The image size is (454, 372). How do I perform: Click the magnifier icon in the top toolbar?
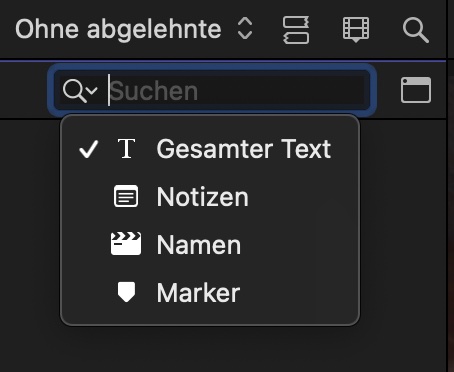click(x=415, y=30)
